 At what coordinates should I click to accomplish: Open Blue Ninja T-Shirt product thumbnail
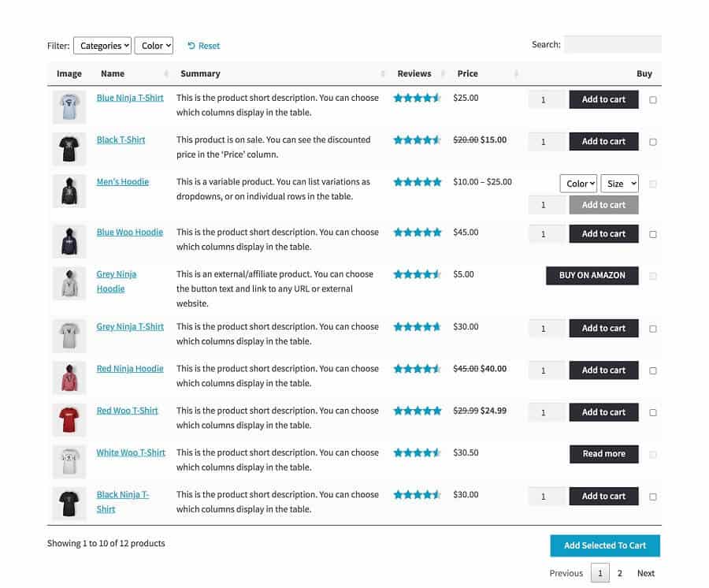coord(69,106)
